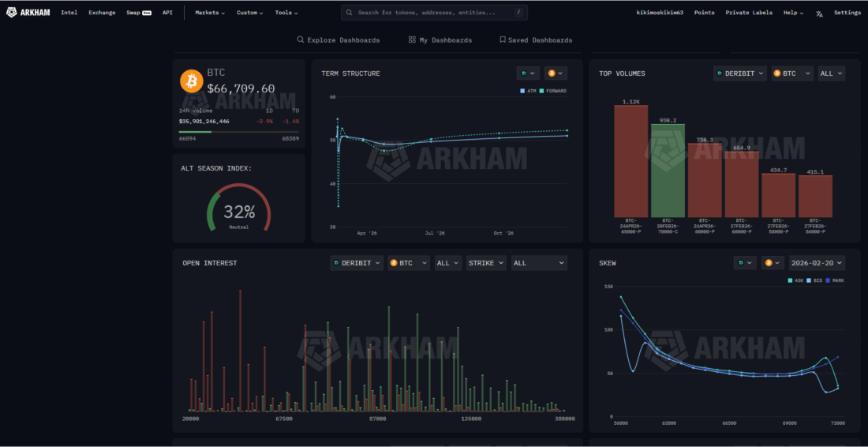Open the last ALL dropdown in Open Interest

[539, 263]
